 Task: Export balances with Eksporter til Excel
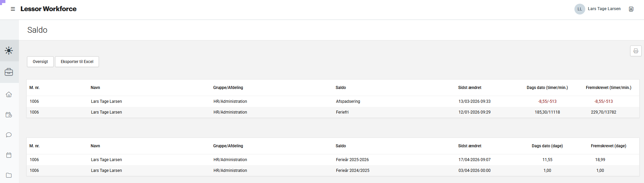(77, 62)
